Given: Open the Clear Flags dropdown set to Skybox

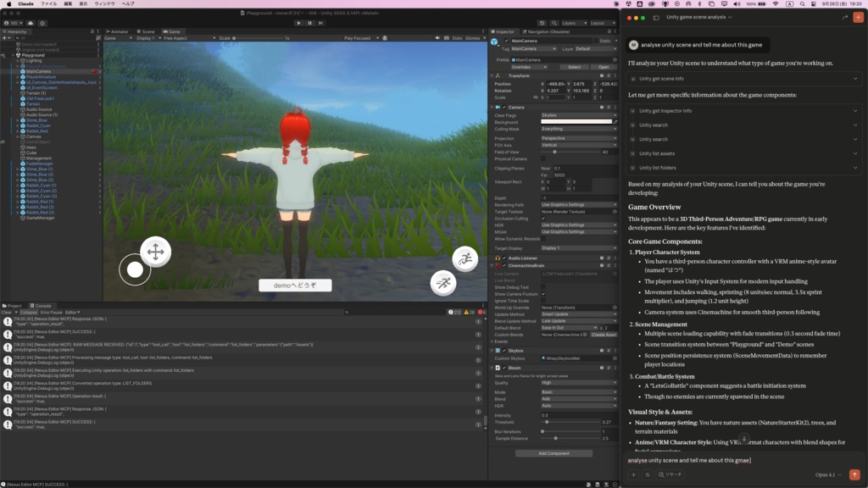Looking at the screenshot, I should pos(579,117).
